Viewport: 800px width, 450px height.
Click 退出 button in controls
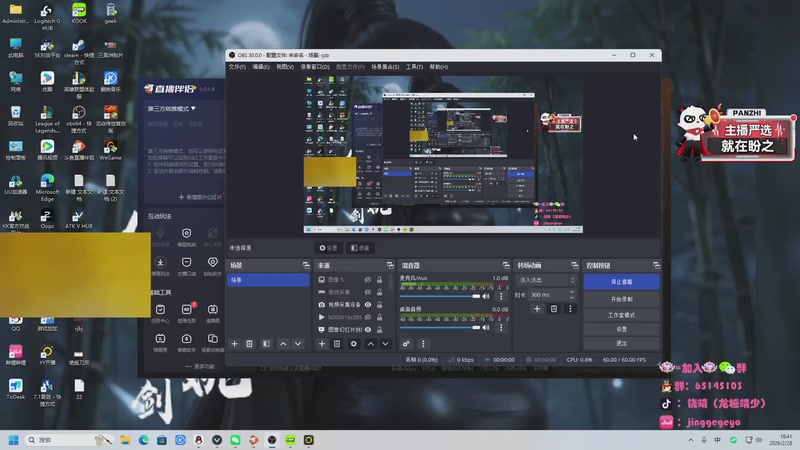621,343
